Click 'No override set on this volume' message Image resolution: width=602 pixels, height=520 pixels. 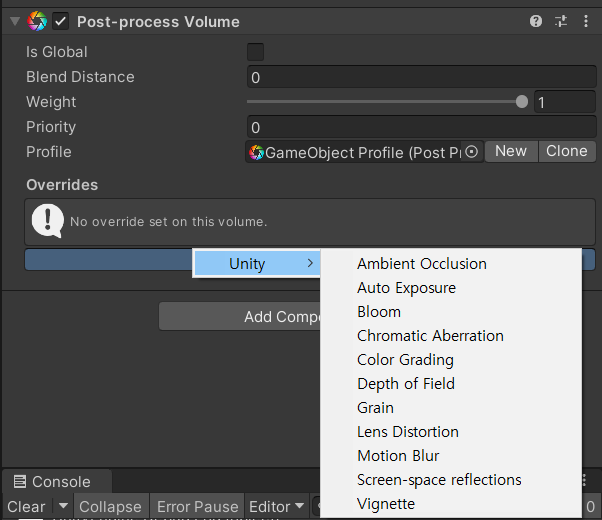click(x=169, y=222)
